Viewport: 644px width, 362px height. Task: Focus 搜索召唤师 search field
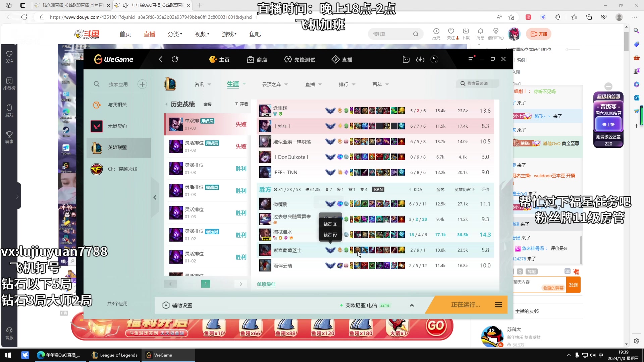[x=478, y=83]
